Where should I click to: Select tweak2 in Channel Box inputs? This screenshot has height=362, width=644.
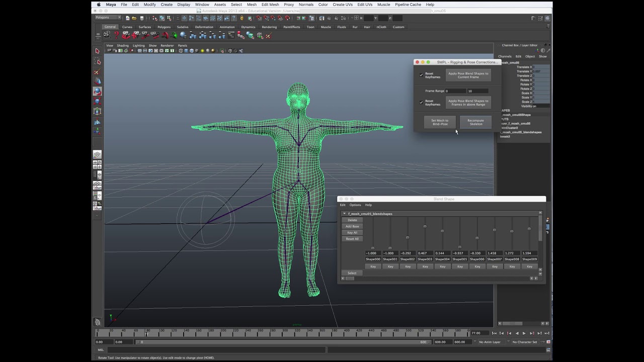(505, 136)
